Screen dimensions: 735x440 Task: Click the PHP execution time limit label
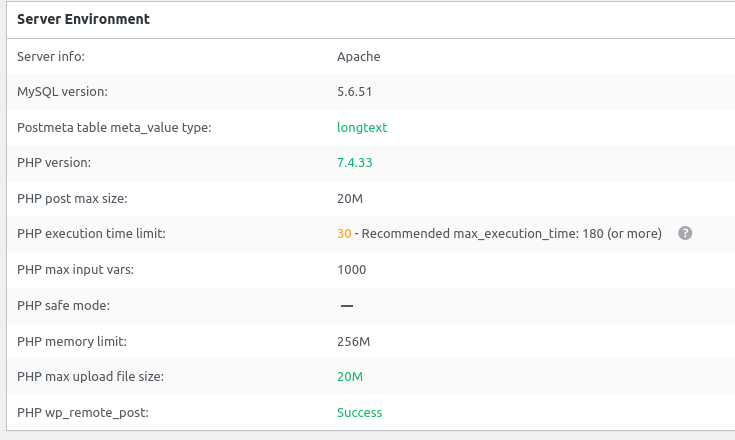pyautogui.click(x=91, y=234)
